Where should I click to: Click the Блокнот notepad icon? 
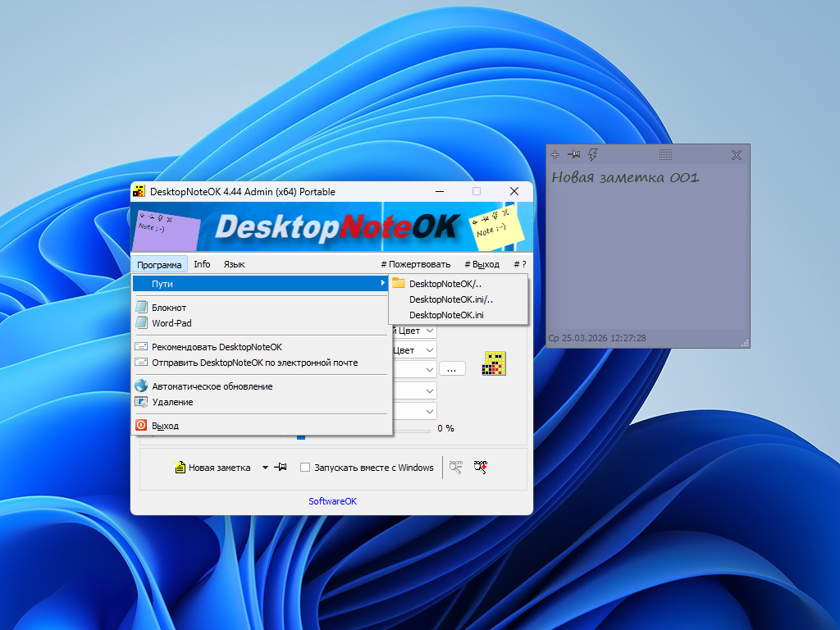(x=141, y=307)
